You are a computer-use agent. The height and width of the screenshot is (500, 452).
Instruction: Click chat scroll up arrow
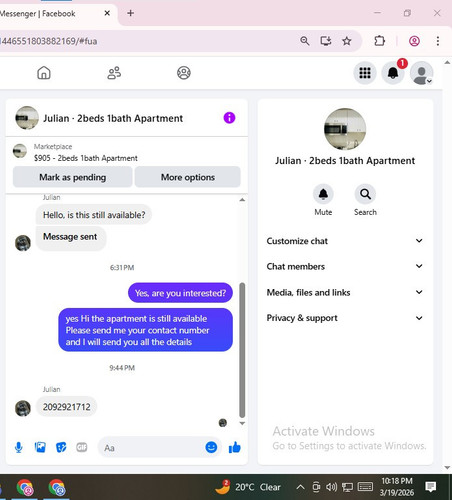pos(242,200)
